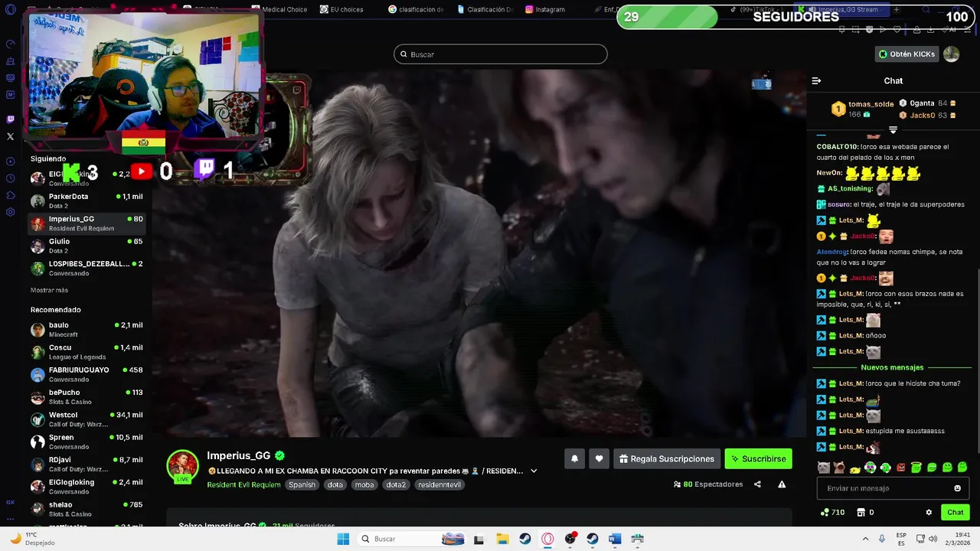Switch to the Instagram browser tab
The width and height of the screenshot is (980, 551).
545,10
